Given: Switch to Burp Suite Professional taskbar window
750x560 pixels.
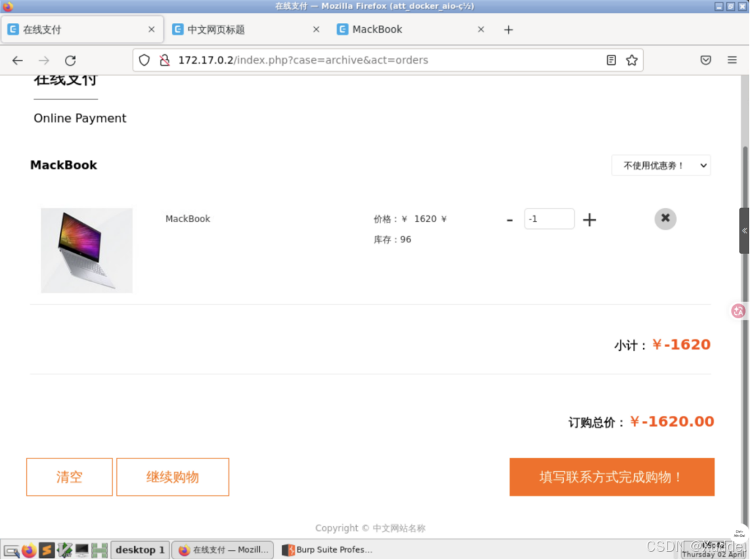Looking at the screenshot, I should click(327, 550).
